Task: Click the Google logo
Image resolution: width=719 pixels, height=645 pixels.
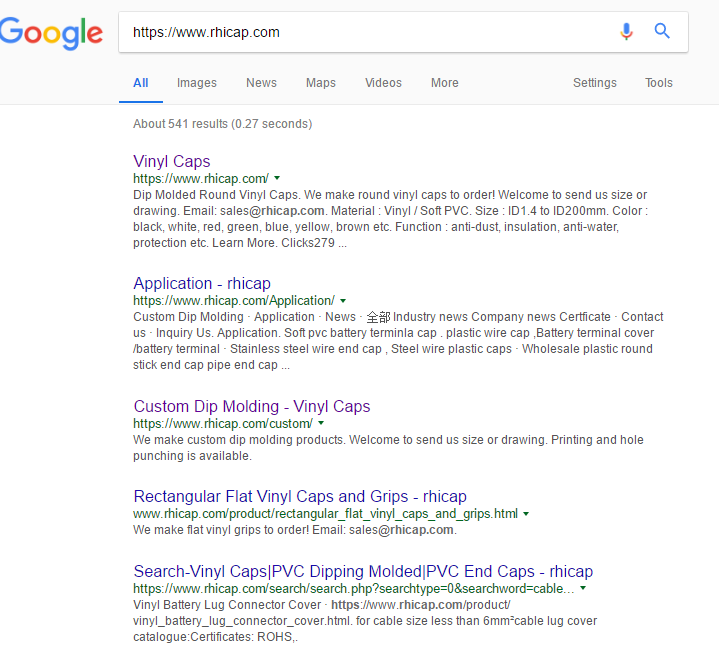Action: point(50,33)
